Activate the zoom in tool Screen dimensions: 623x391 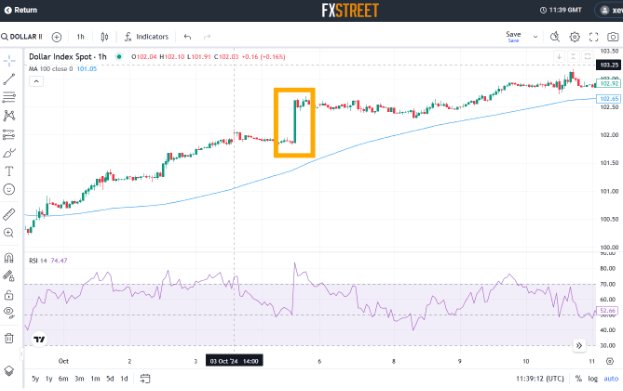click(x=9, y=232)
